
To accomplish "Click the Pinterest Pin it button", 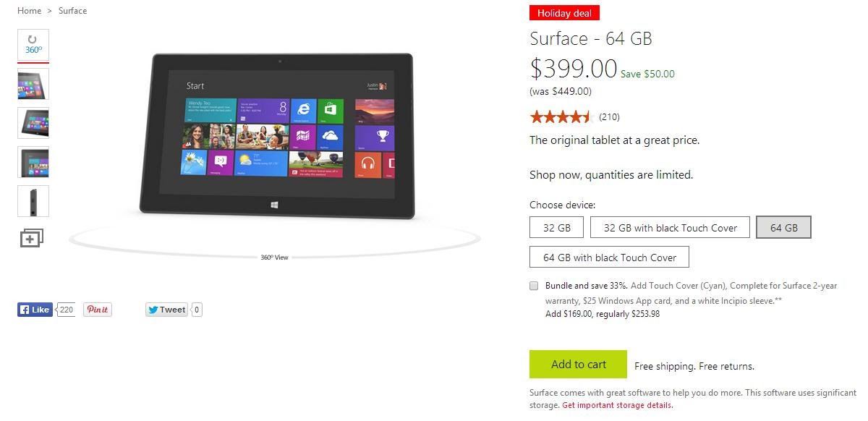I will coord(98,310).
